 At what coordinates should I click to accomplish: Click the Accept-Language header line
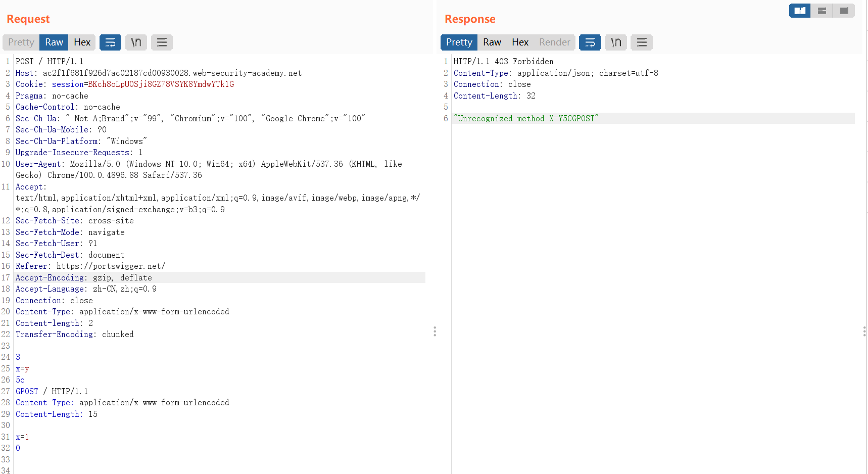(86, 289)
